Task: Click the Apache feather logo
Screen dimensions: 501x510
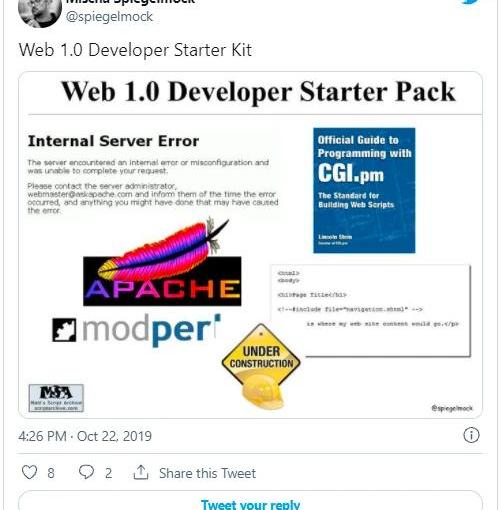Action: point(162,262)
